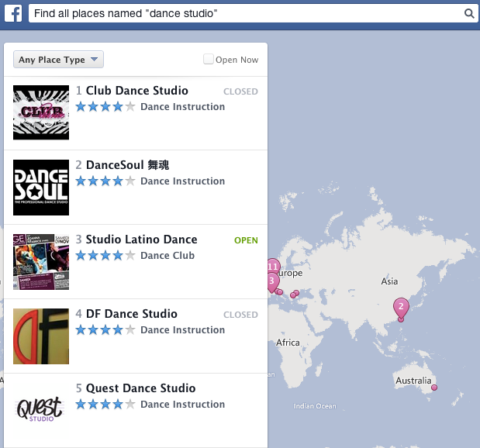Click Quest Dance Studio star rating
Viewport: 480px width, 448px height.
[105, 404]
